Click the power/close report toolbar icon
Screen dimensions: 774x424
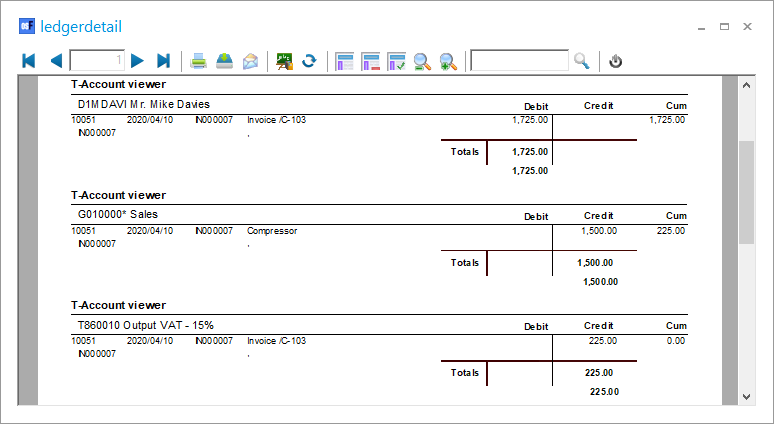[616, 61]
